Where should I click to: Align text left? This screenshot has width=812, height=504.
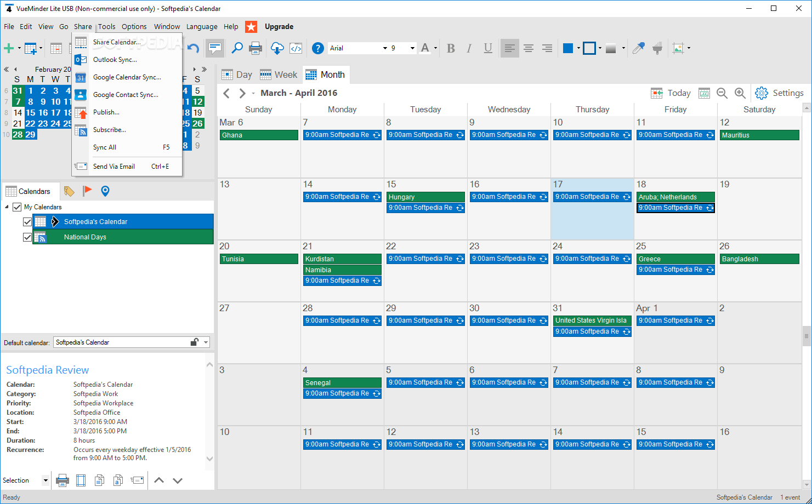click(x=510, y=48)
